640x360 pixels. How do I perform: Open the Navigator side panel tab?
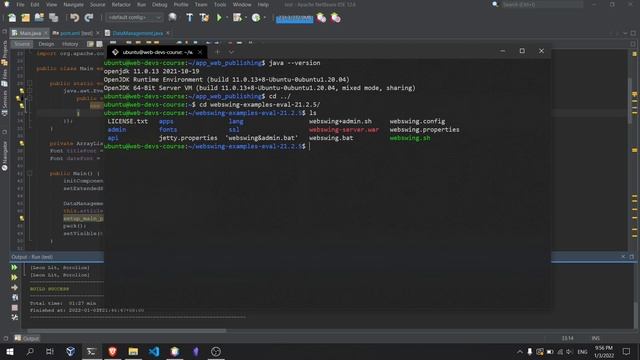pyautogui.click(x=4, y=156)
